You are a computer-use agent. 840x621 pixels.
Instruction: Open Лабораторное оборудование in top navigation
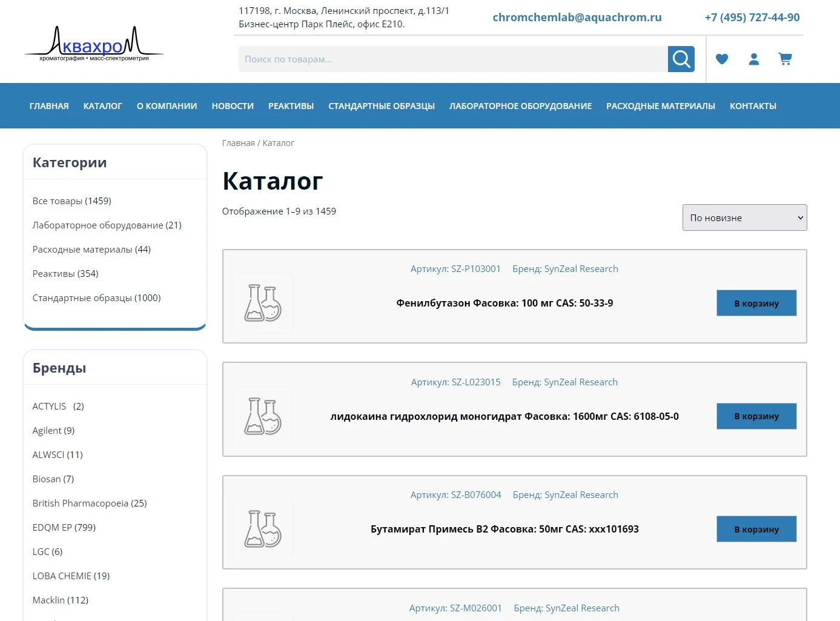[x=520, y=106]
